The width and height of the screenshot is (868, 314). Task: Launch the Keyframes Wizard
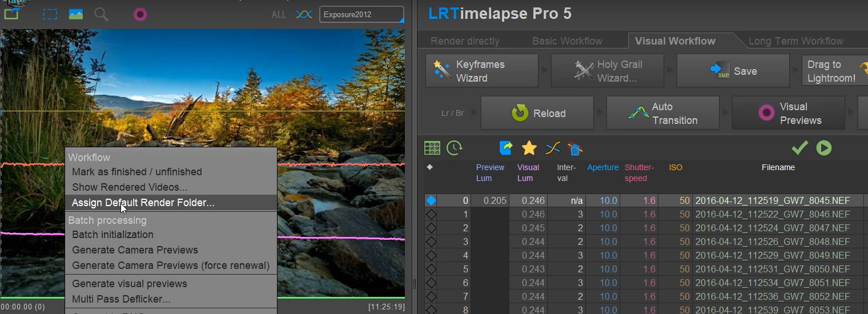click(482, 71)
